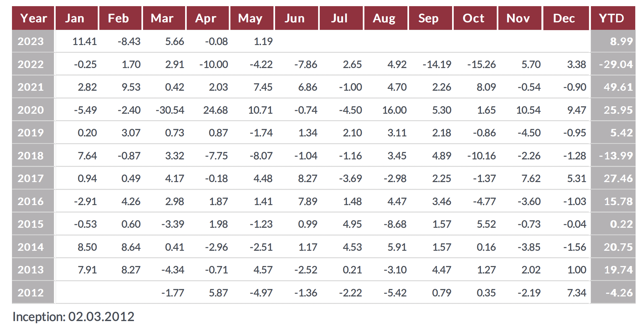Click the Year column header
The width and height of the screenshot is (644, 335).
click(33, 18)
